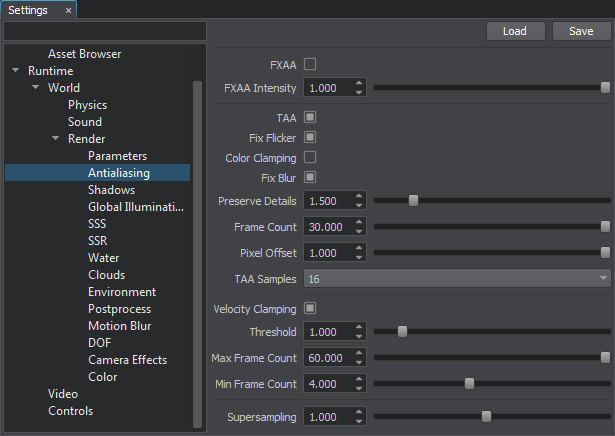The height and width of the screenshot is (436, 615).
Task: Click the Min Frame Count slider handle
Action: [x=469, y=383]
